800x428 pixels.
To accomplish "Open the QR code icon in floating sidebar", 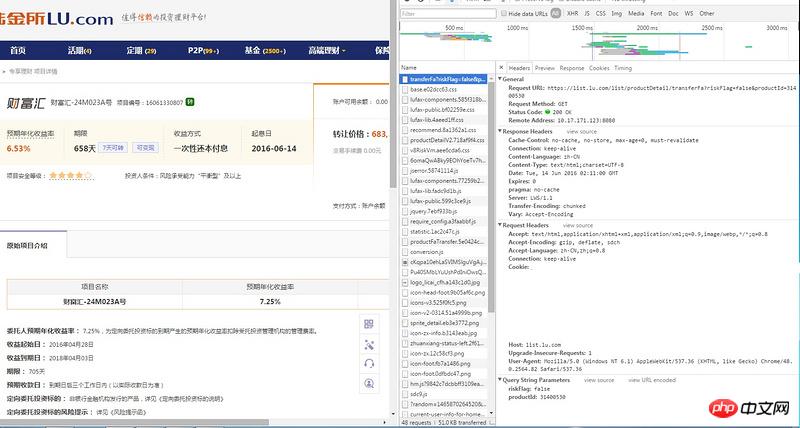I will point(369,324).
